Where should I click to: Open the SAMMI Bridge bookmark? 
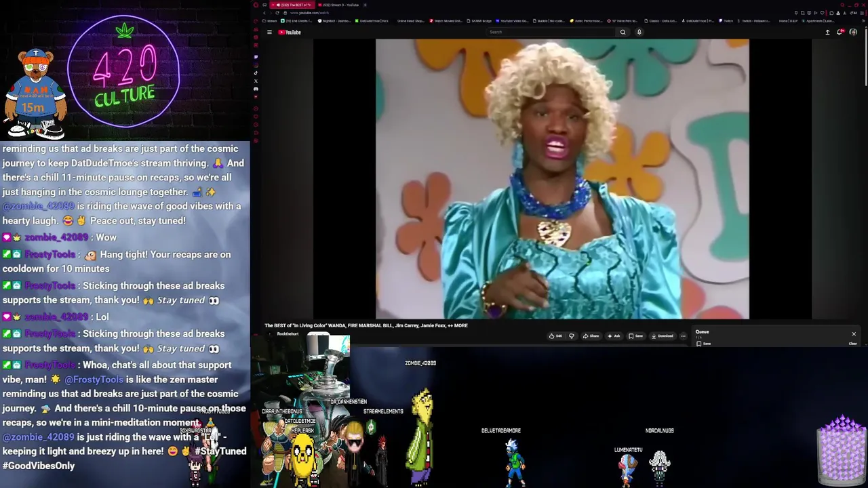[479, 21]
